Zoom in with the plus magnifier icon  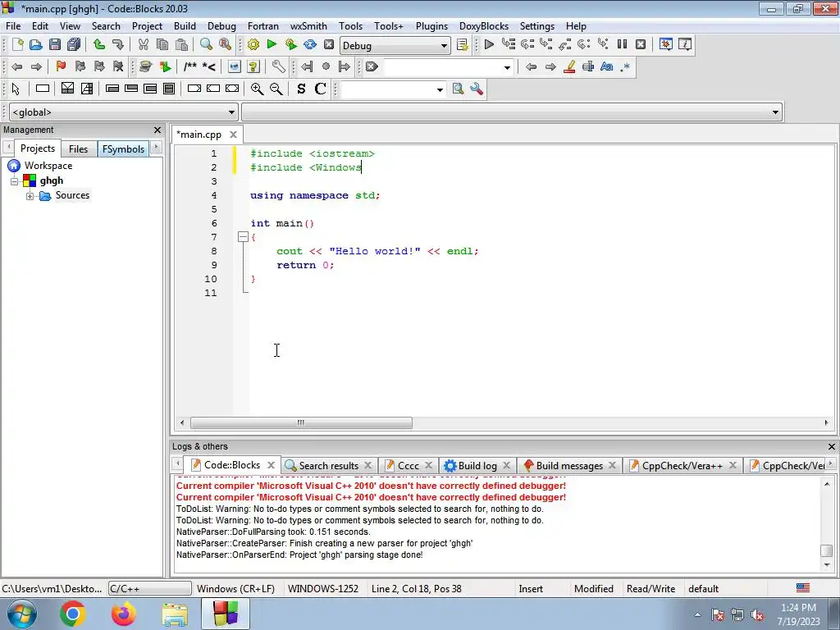coord(257,89)
